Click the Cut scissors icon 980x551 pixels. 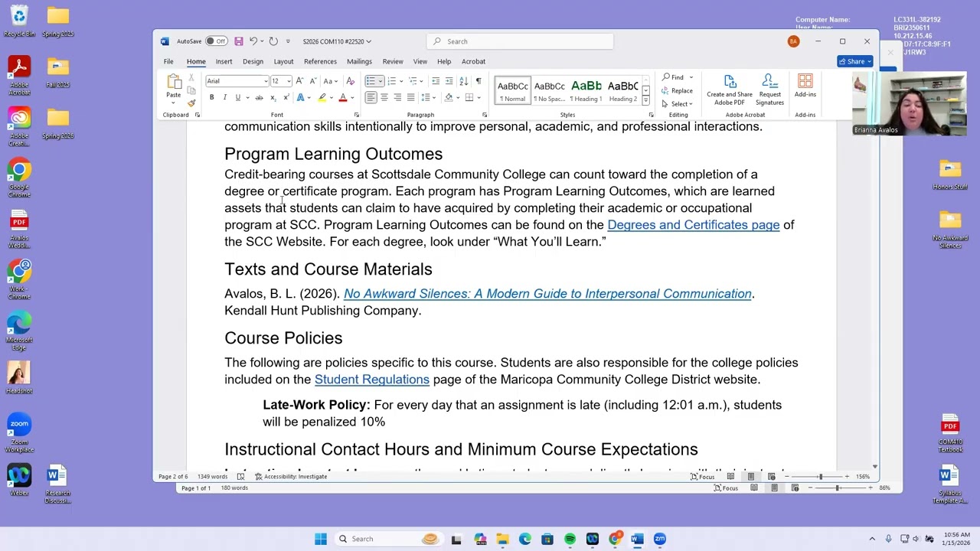(191, 79)
